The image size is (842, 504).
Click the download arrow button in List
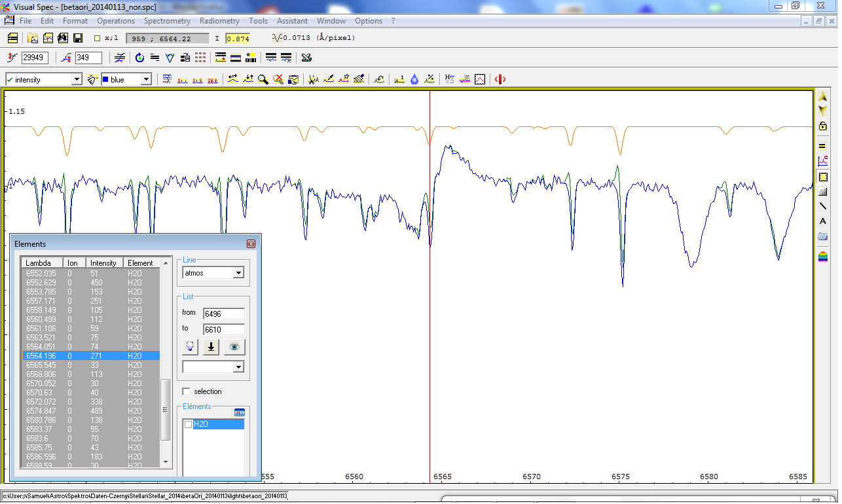click(211, 347)
